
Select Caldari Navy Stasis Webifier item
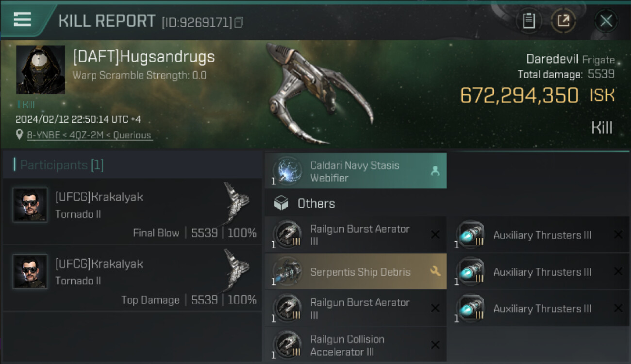[355, 171]
